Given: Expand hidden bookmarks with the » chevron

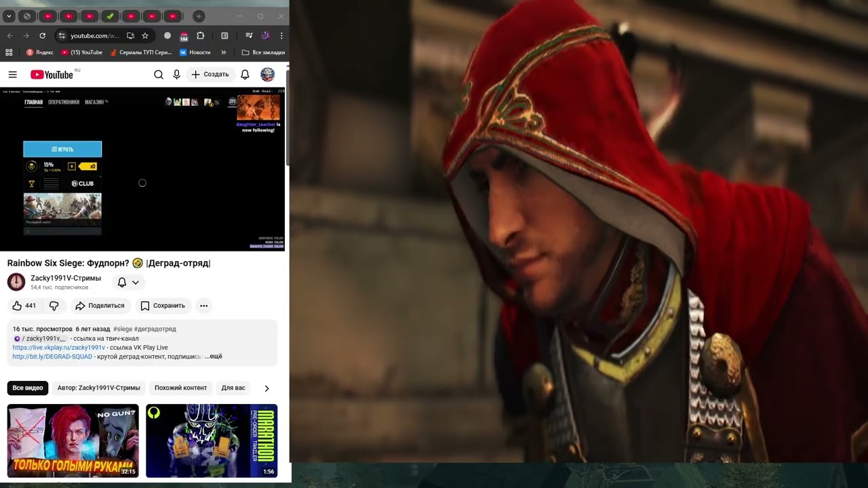Looking at the screenshot, I should click(224, 52).
